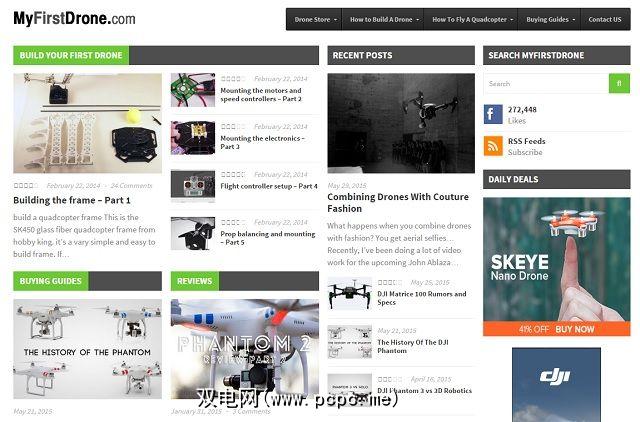Open DJI Phantom 3 vs 3D Robotics link
The image size is (640, 422).
click(424, 391)
